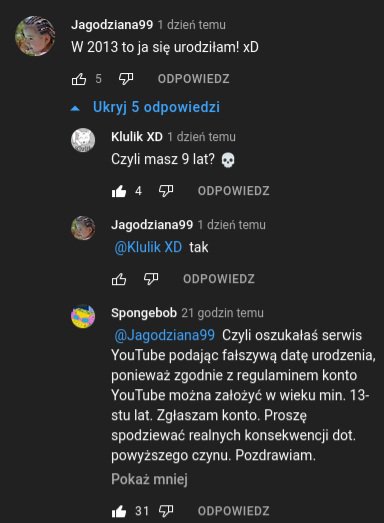Dislike Klulik XD's 9 lat reply
The image size is (384, 523).
tap(166, 191)
